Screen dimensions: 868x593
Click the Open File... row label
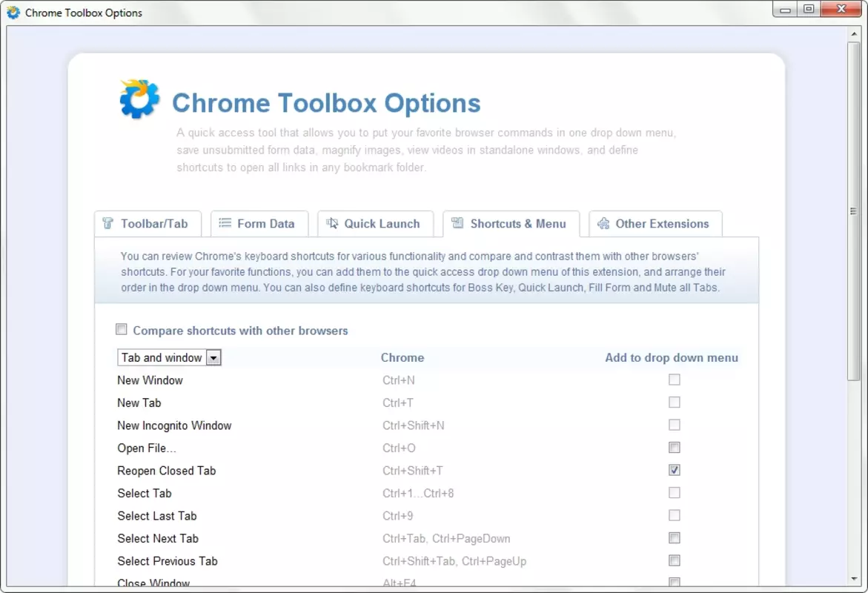click(x=147, y=448)
